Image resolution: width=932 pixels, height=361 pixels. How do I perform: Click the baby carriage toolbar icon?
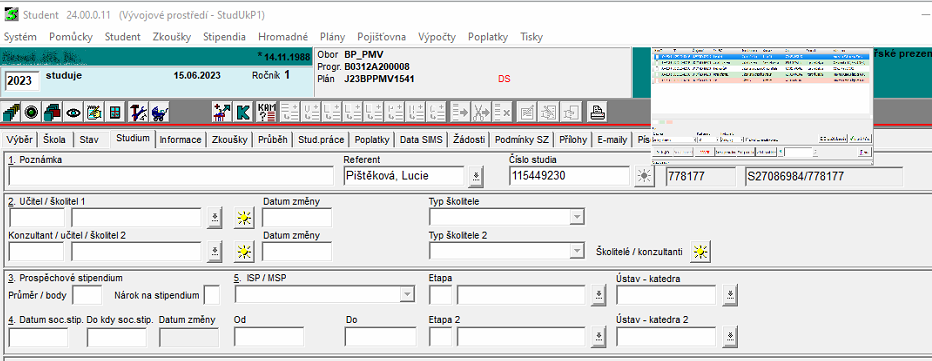click(x=159, y=111)
